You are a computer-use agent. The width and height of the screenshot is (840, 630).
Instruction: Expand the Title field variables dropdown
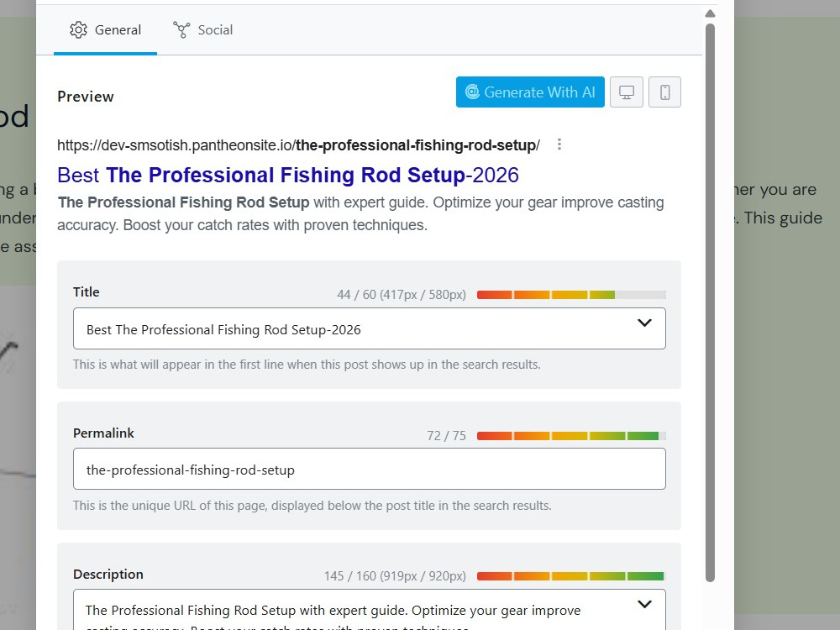pos(644,323)
